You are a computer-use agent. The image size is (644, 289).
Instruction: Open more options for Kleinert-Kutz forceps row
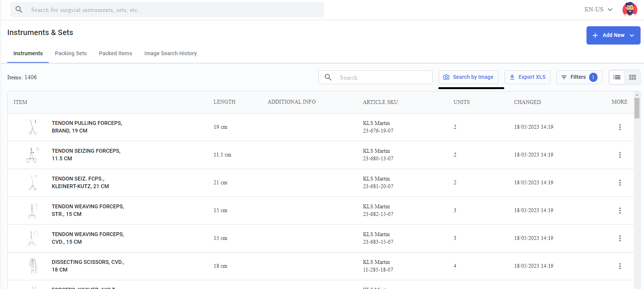pyautogui.click(x=620, y=183)
